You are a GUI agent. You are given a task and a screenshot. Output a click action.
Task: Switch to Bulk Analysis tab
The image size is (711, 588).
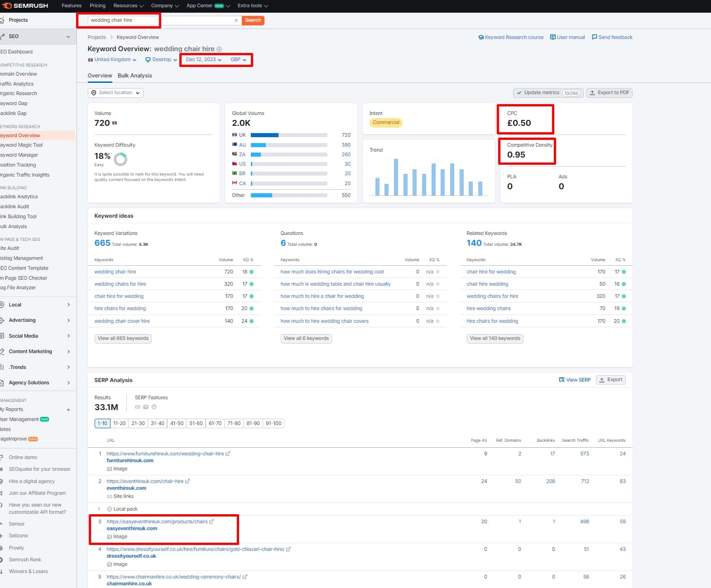click(x=135, y=76)
